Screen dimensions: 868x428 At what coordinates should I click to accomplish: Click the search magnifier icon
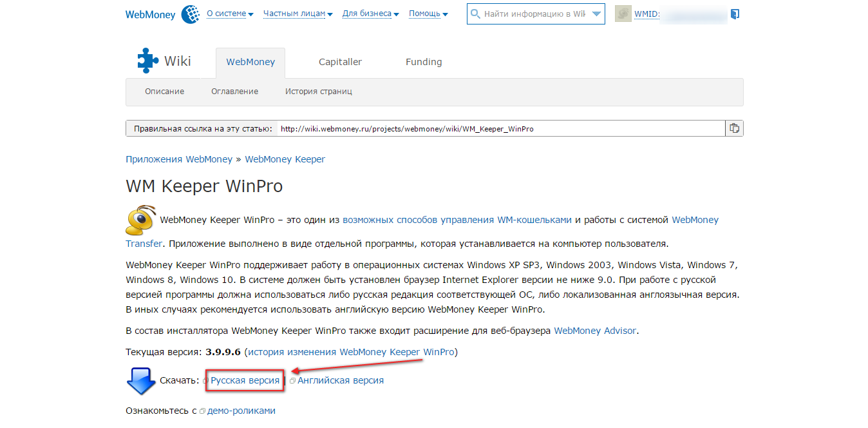pyautogui.click(x=475, y=14)
